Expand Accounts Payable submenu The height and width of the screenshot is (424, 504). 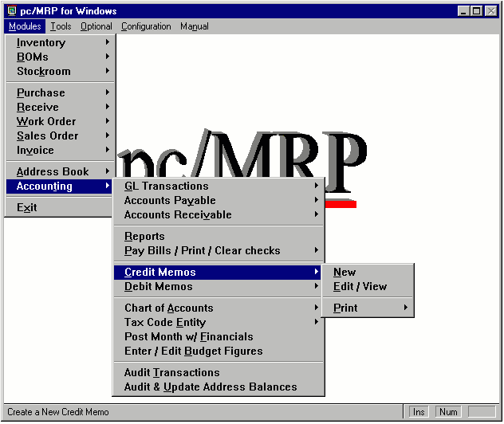pyautogui.click(x=219, y=200)
